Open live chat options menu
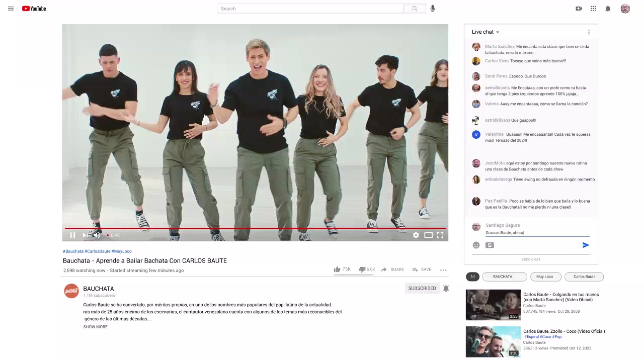The width and height of the screenshot is (644, 362). [x=589, y=32]
